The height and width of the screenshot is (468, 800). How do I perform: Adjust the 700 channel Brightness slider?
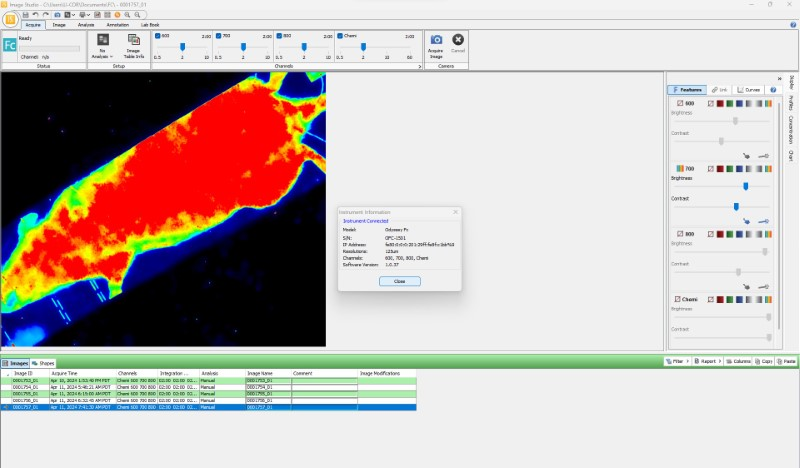coord(745,186)
